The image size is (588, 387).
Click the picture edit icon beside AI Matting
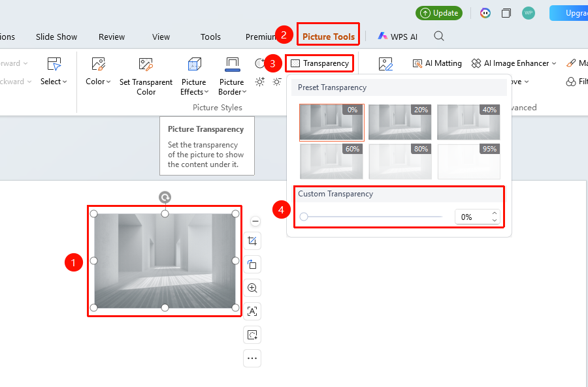[385, 64]
